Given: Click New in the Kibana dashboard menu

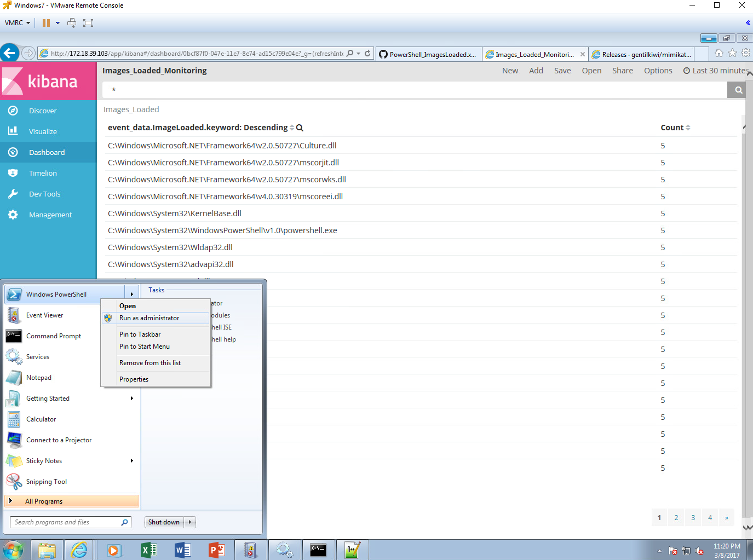Looking at the screenshot, I should pos(510,71).
